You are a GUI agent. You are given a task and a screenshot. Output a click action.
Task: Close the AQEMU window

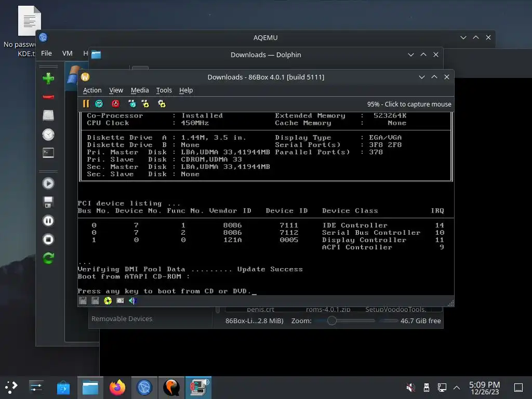click(488, 37)
